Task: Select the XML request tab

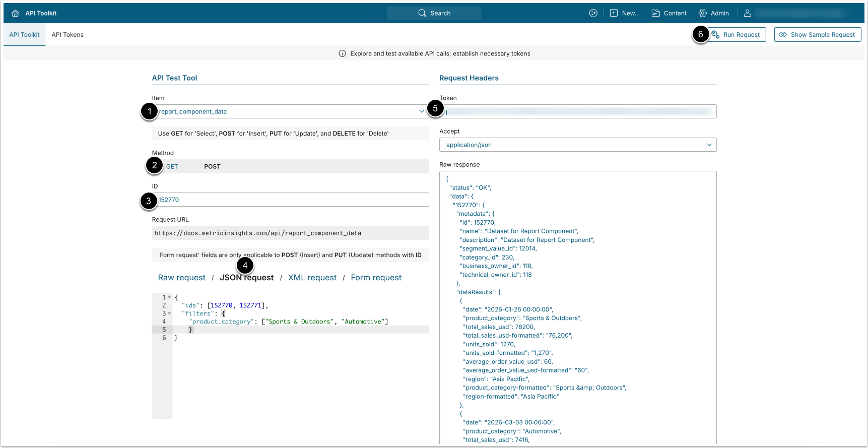Action: (312, 278)
